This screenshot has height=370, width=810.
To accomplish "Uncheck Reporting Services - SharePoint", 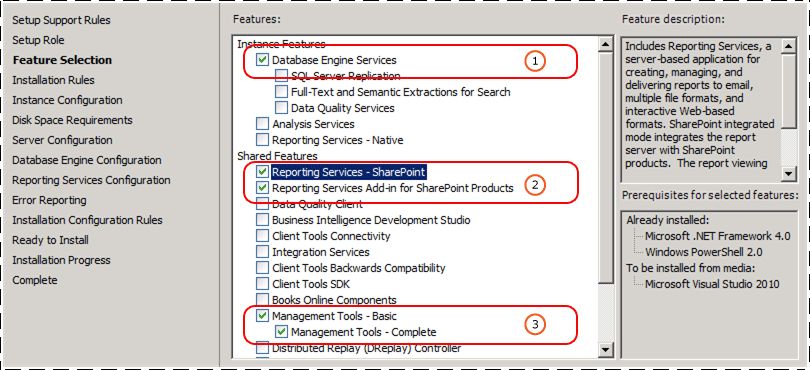I will click(x=262, y=172).
